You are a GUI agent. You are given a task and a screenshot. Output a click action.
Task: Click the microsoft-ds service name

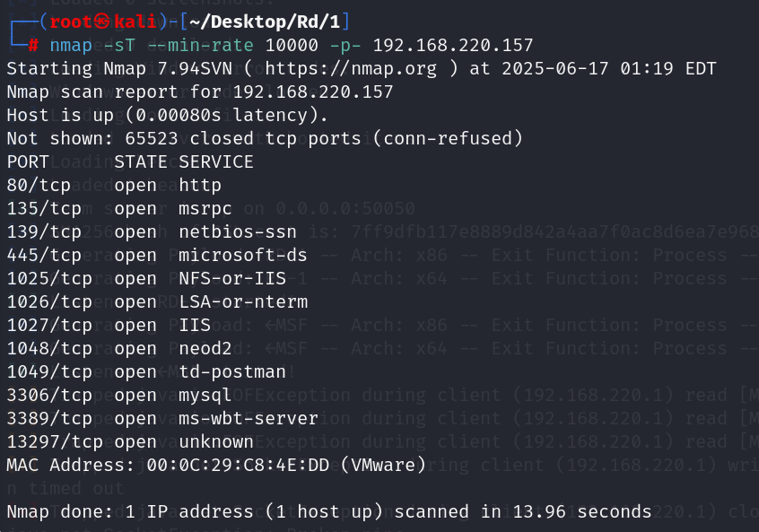click(242, 256)
